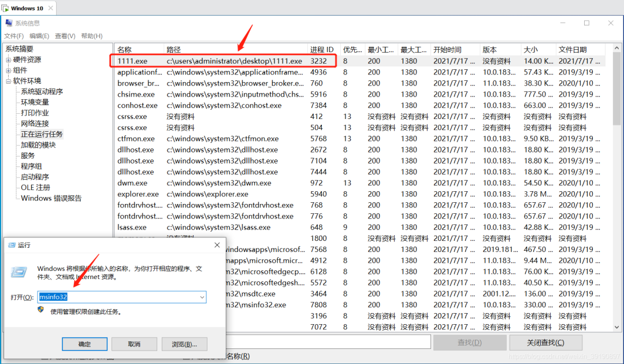Open the 打开 combo box dropdown arrow
Viewport: 624px width, 364px height.
tap(202, 297)
